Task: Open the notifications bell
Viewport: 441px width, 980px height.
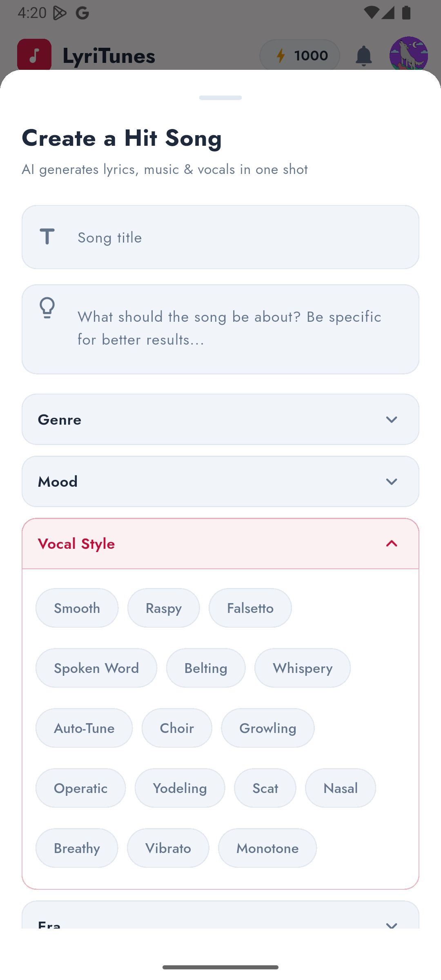Action: [363, 56]
